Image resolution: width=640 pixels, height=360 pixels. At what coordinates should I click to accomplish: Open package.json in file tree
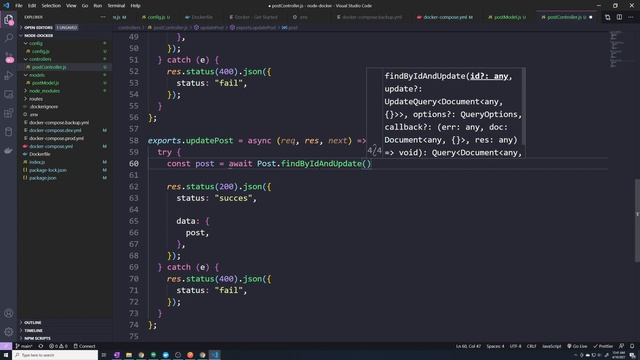pos(43,178)
